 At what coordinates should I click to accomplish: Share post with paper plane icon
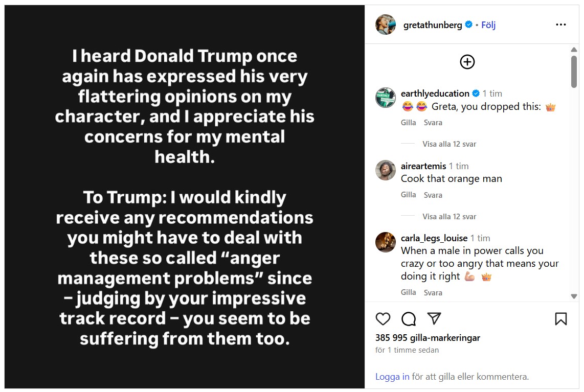(434, 319)
